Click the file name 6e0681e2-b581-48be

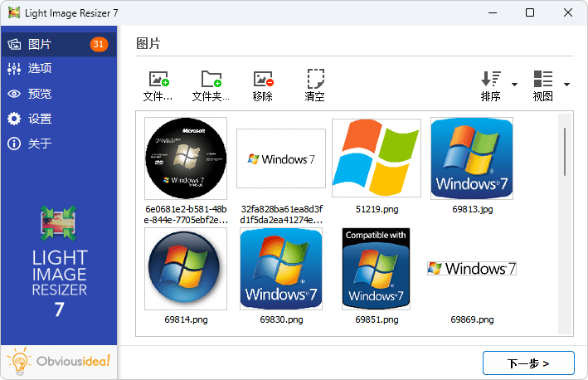pos(186,214)
